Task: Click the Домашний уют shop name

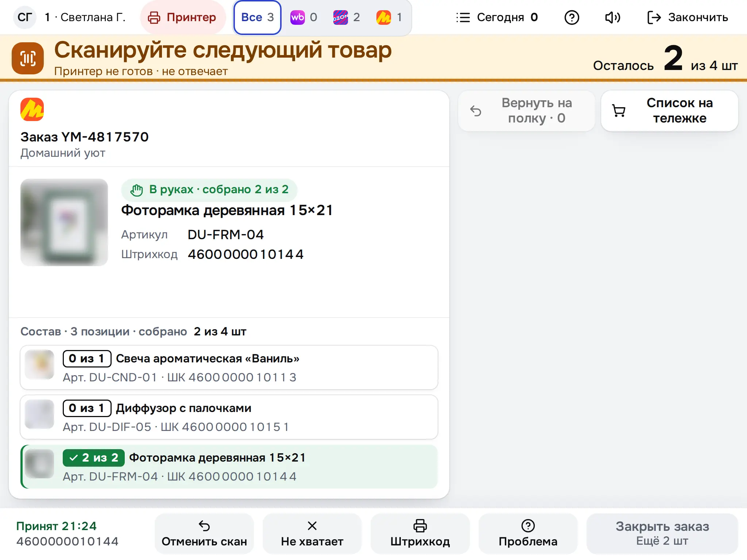Action: click(63, 153)
